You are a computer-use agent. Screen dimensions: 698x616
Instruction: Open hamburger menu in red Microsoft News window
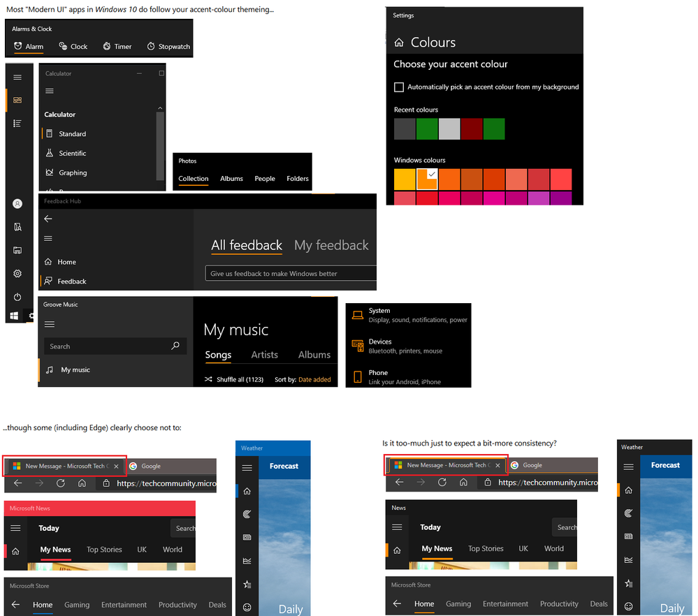tap(15, 528)
